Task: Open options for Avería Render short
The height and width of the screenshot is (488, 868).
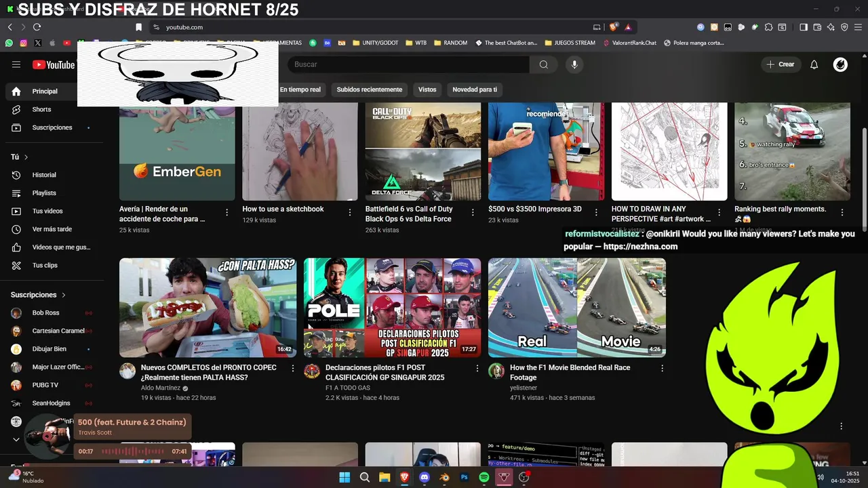Action: [x=226, y=213]
